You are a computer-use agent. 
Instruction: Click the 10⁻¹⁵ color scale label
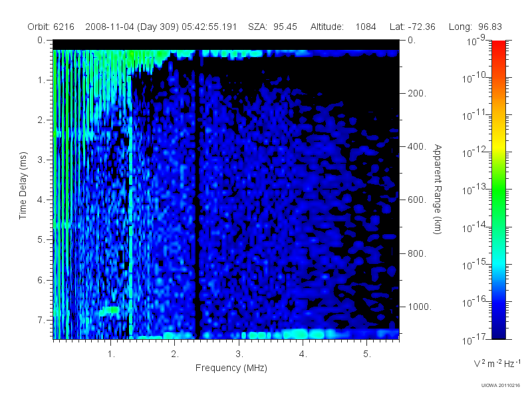(475, 264)
